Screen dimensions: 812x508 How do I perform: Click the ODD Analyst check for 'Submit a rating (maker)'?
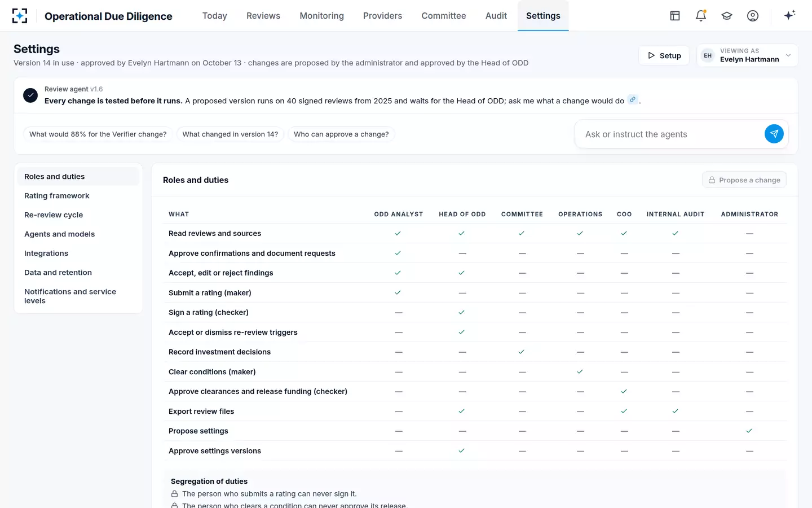[x=398, y=292]
